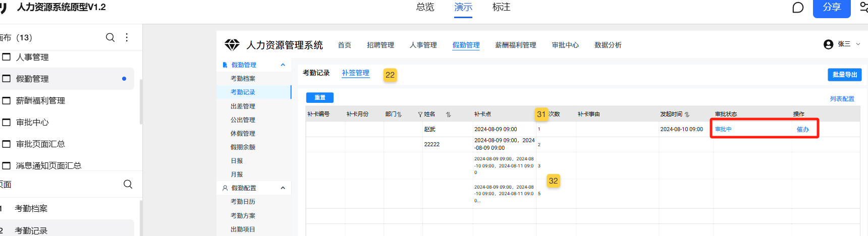Image resolution: width=868 pixels, height=236 pixels.
Task: Click the canvas search magnifier icon
Action: coord(110,37)
